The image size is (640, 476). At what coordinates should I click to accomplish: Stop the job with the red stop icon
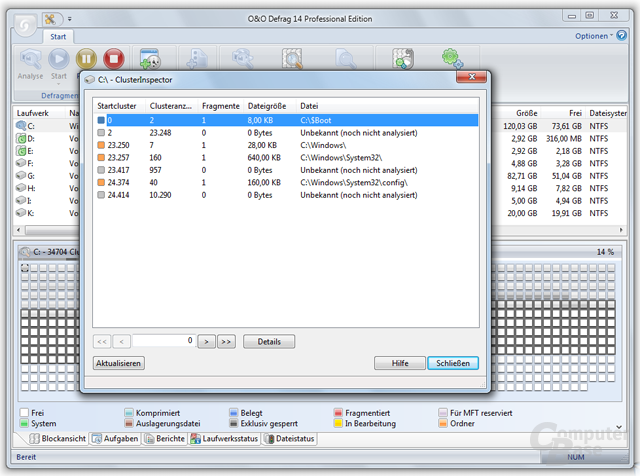tap(113, 59)
